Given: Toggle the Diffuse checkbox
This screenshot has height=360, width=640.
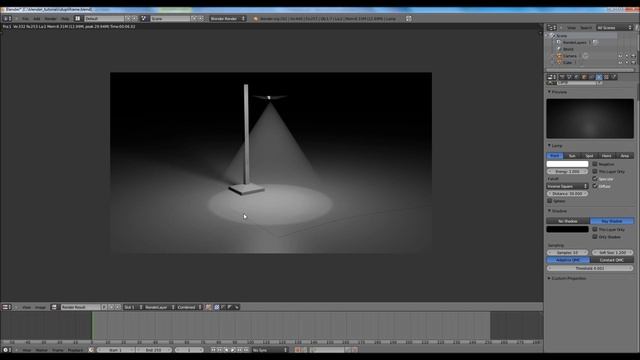Looking at the screenshot, I should tap(595, 186).
